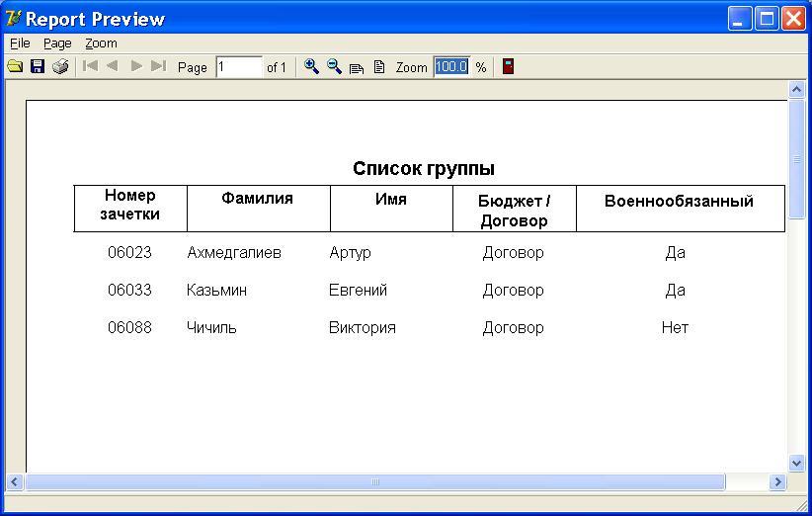Click the Report Preview title bar app icon
The height and width of the screenshot is (516, 812).
(x=14, y=19)
